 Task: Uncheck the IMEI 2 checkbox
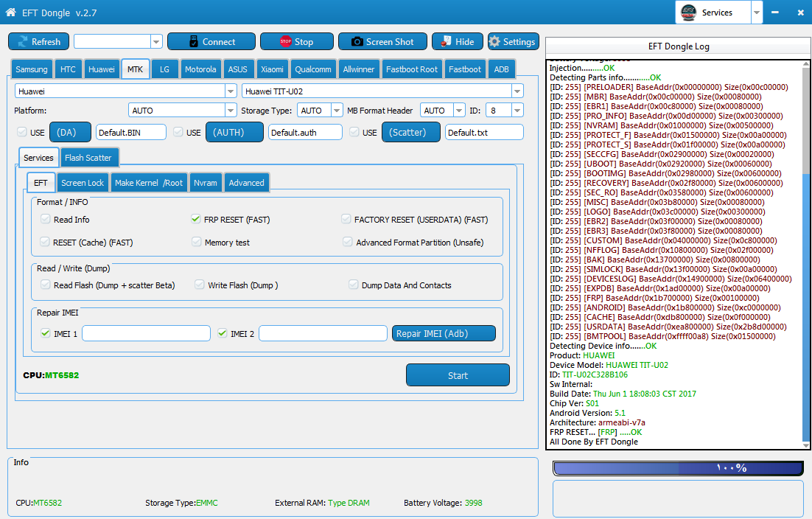click(223, 333)
